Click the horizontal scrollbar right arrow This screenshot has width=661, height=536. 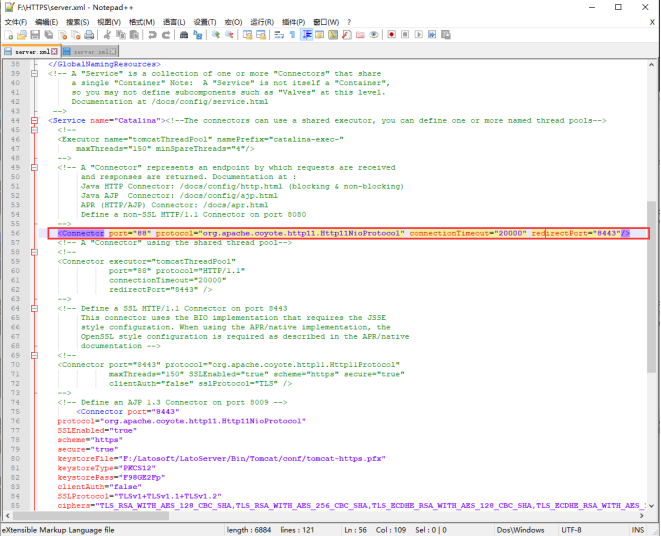pos(642,515)
